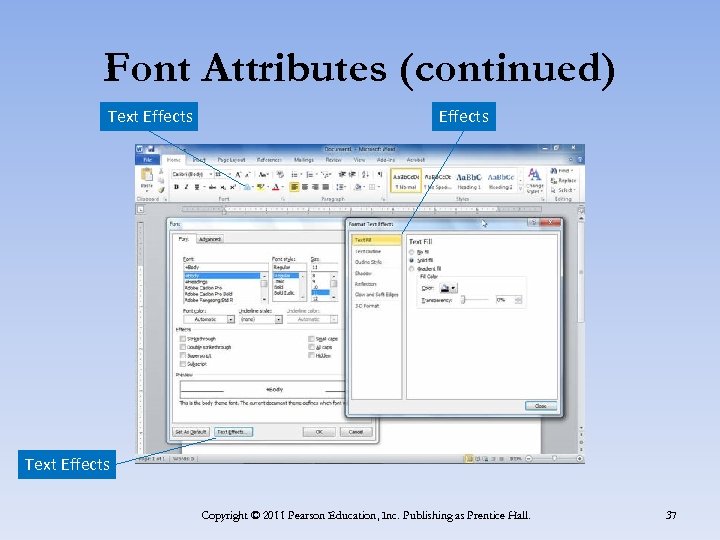The width and height of the screenshot is (720, 540).
Task: Check the Double strikethrough checkbox
Action: [x=183, y=347]
